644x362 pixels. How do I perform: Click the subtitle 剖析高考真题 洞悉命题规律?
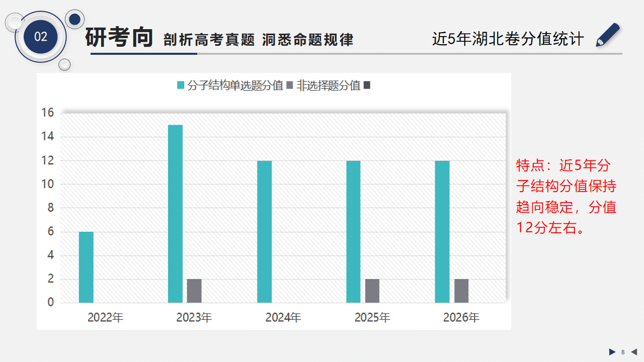[259, 40]
